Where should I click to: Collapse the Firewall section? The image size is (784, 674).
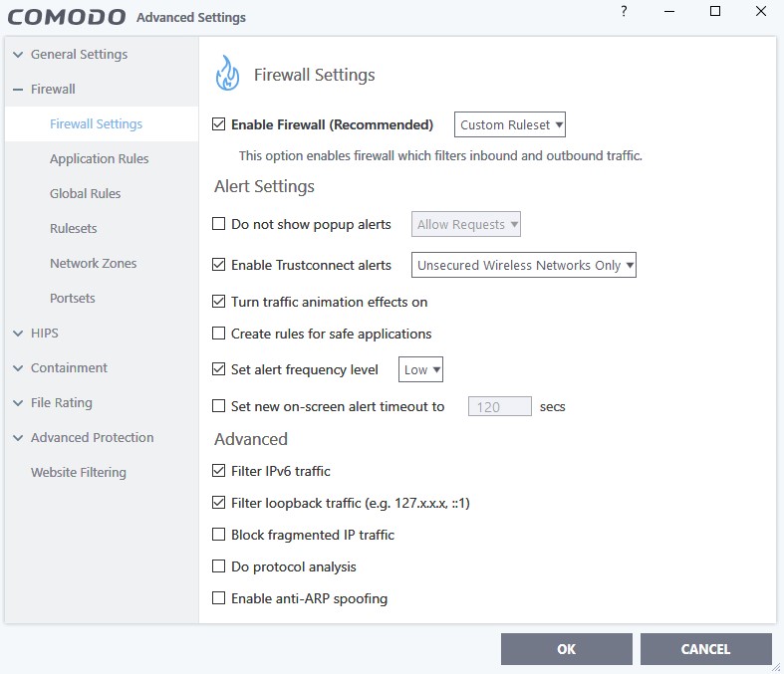click(x=18, y=90)
